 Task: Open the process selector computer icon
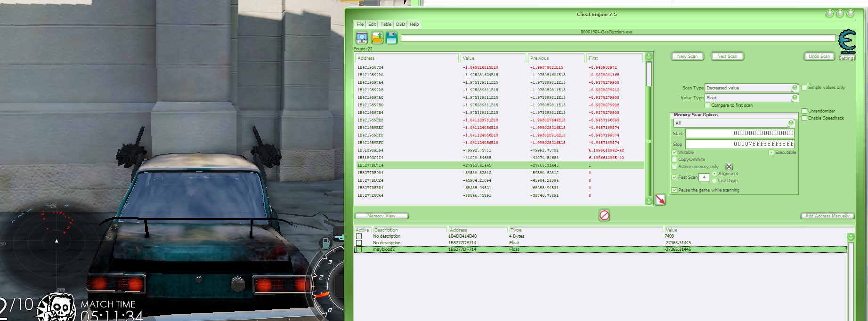[362, 38]
